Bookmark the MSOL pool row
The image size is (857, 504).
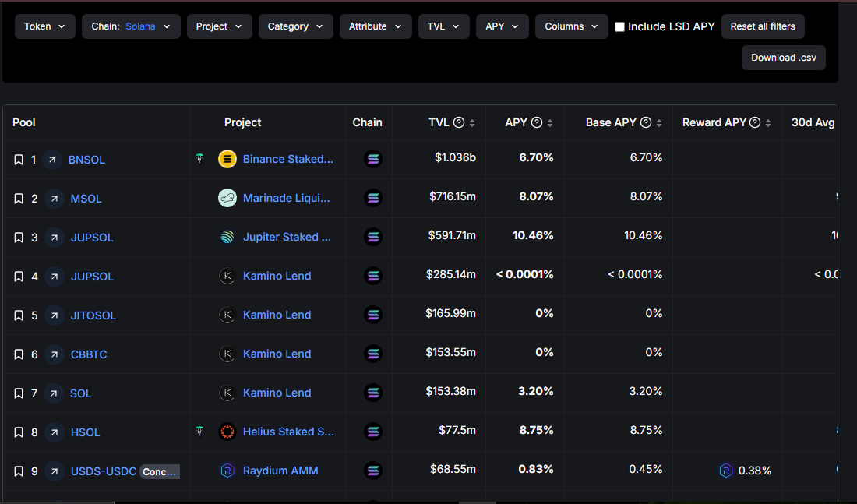[x=19, y=199]
